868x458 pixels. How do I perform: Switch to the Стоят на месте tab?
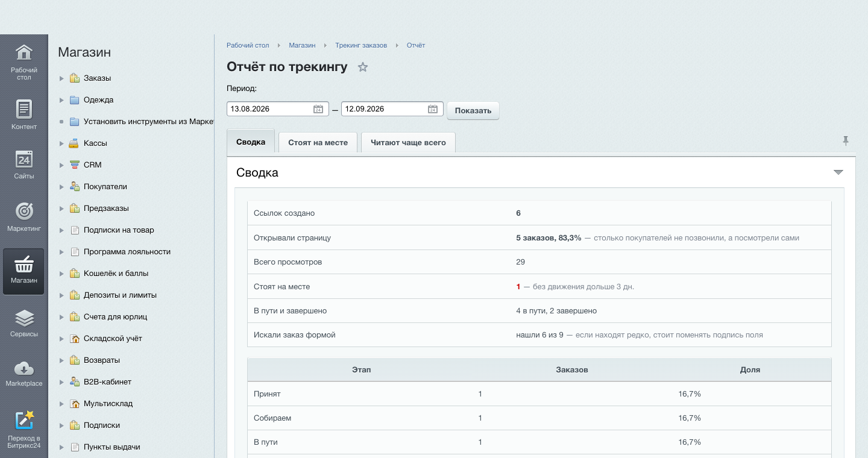click(318, 143)
